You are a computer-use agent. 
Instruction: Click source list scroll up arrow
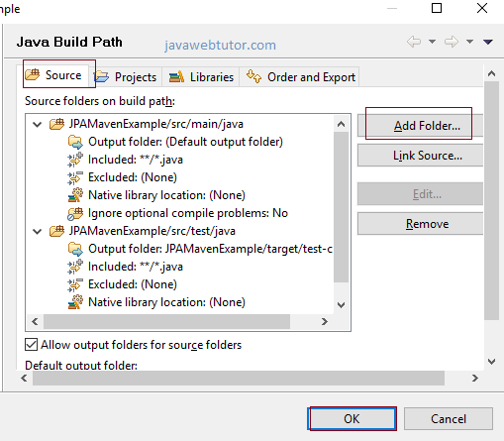342,124
